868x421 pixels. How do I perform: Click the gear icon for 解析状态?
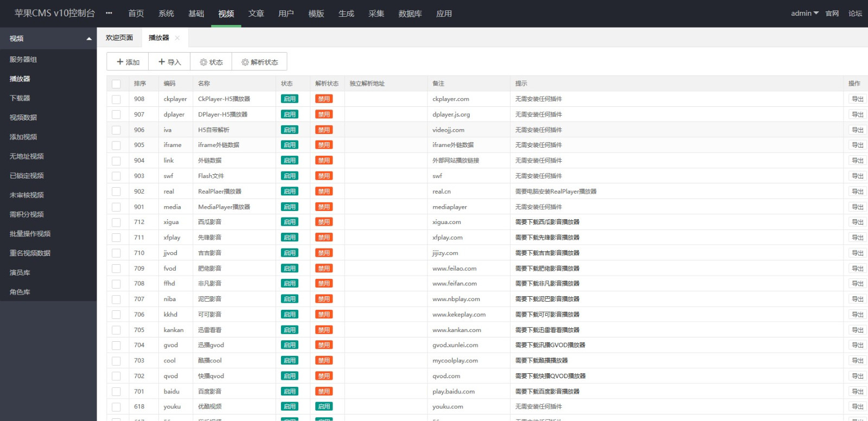click(245, 62)
